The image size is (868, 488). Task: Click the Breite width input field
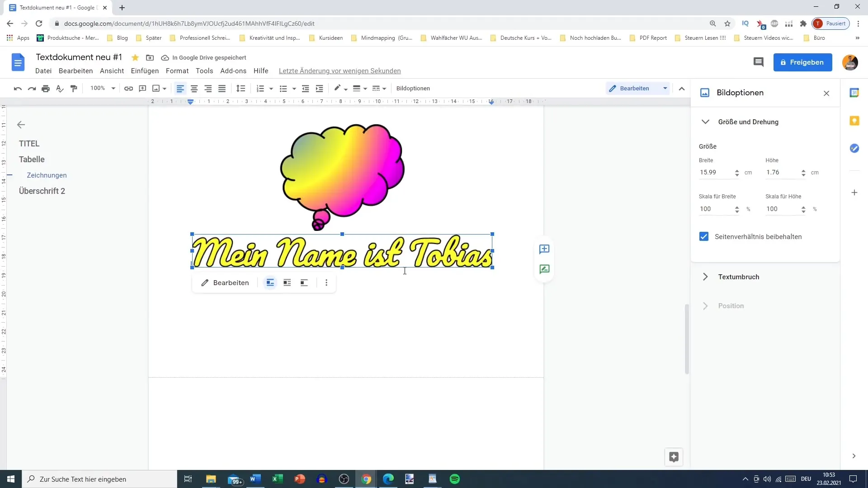(715, 173)
